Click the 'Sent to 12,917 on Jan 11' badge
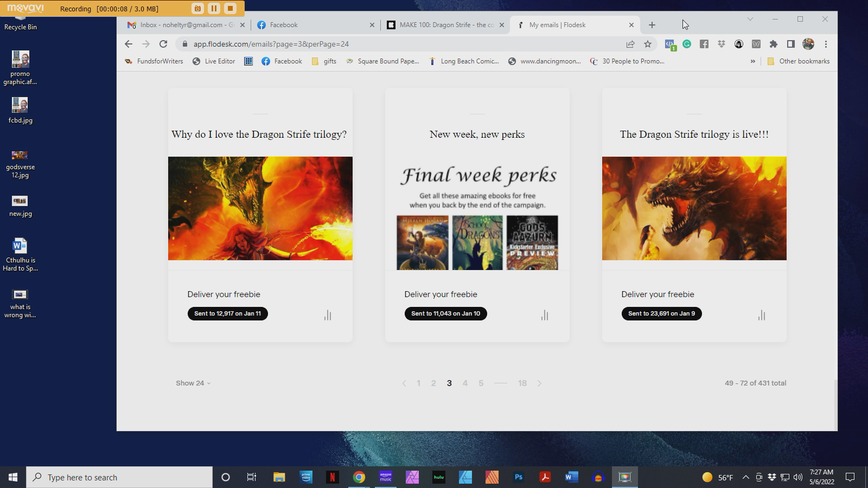Image resolution: width=868 pixels, height=488 pixels. point(228,313)
